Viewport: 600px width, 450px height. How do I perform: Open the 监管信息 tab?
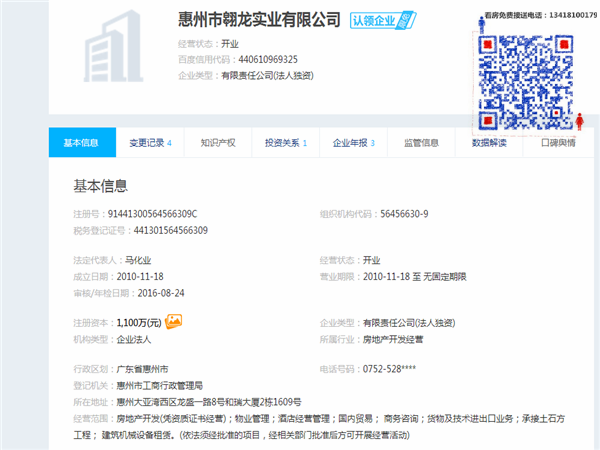(421, 143)
